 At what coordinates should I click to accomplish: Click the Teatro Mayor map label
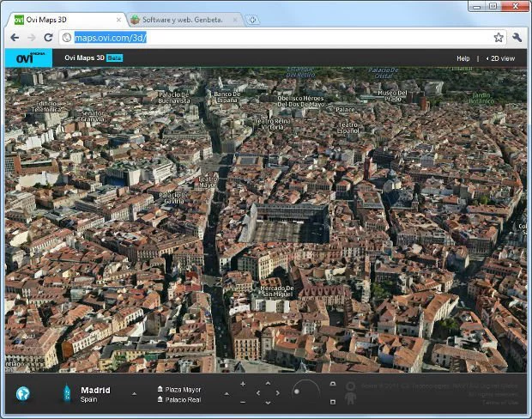(208, 182)
